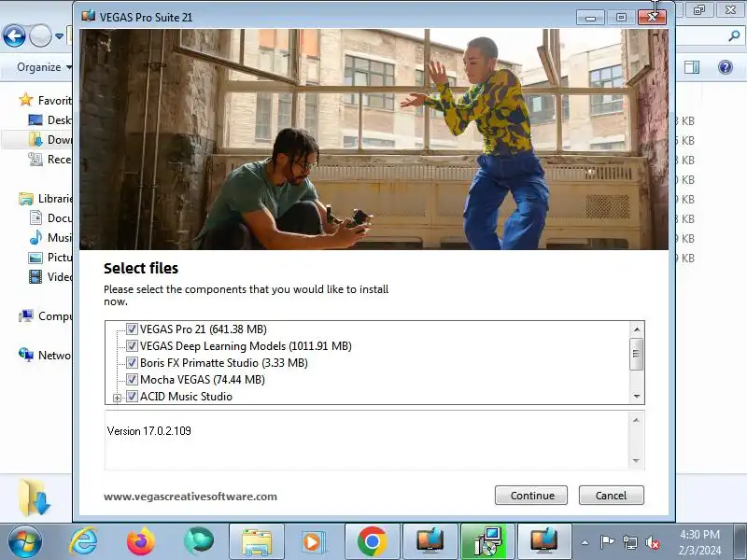Image resolution: width=747 pixels, height=560 pixels.
Task: Launch Firefox from taskbar
Action: (141, 542)
